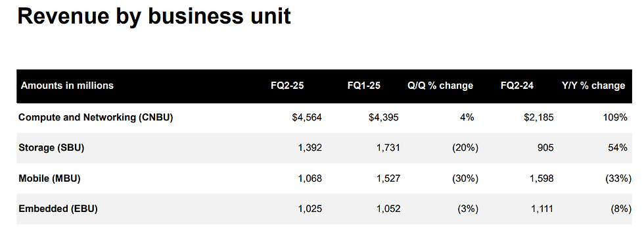The image size is (644, 237).
Task: Click the (8%) Embedded Y/Y change
Action: (x=621, y=209)
